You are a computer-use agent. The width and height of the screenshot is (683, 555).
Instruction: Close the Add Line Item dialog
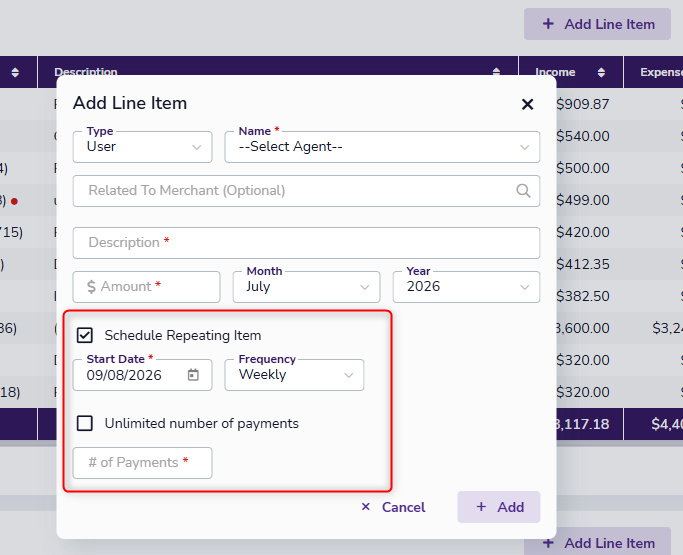[x=527, y=104]
